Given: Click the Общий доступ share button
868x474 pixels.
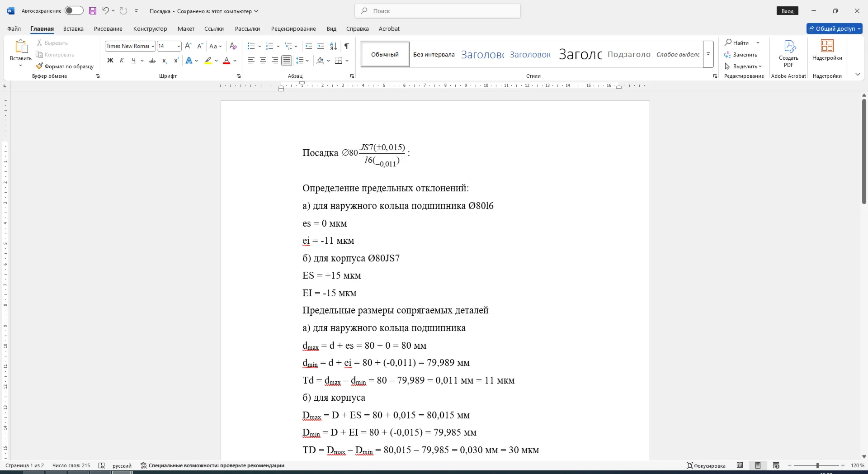Looking at the screenshot, I should coord(835,28).
